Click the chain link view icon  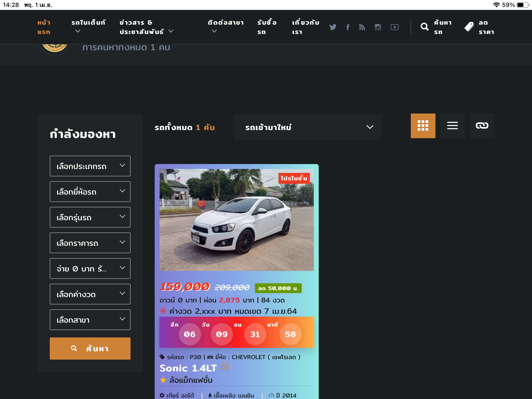tap(482, 126)
